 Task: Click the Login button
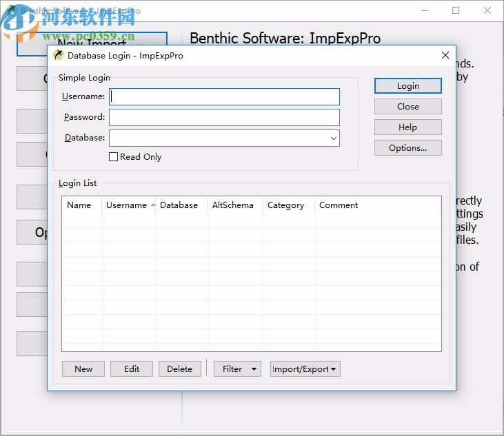click(408, 86)
